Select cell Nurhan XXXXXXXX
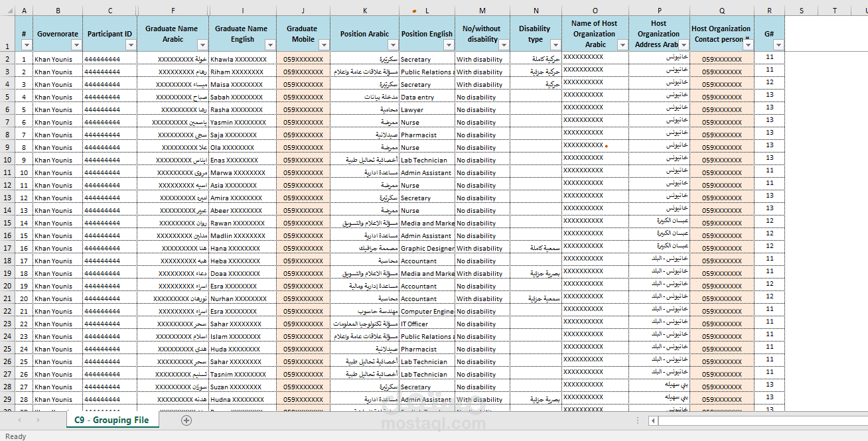Screen dimensions: 868x441 [243, 298]
